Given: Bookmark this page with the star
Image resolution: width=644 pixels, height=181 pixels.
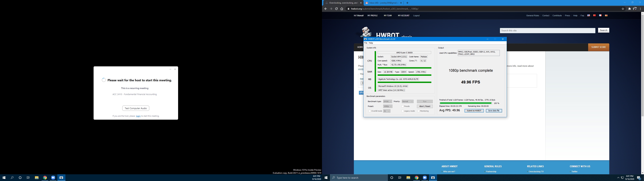Looking at the screenshot, I should [x=623, y=9].
